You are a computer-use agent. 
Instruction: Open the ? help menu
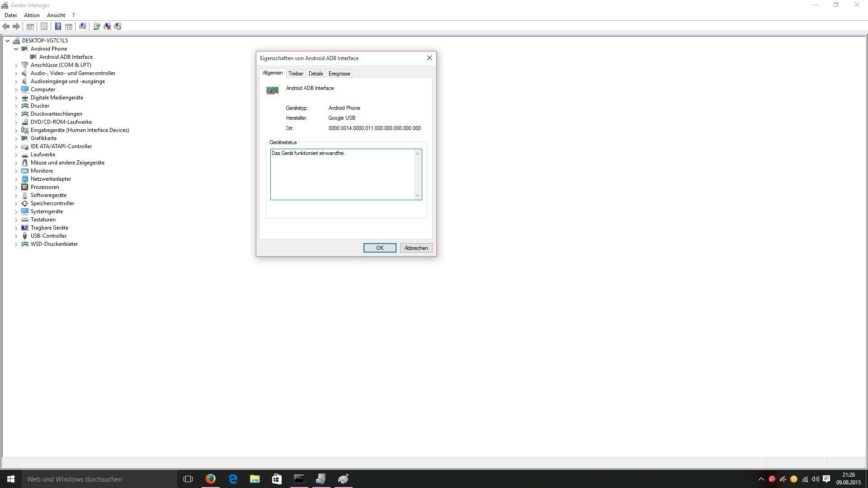[73, 15]
